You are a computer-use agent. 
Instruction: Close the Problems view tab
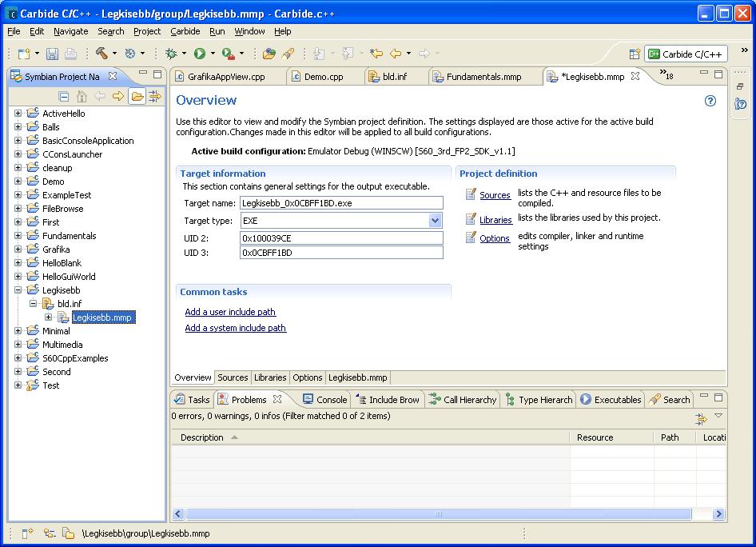tap(277, 399)
